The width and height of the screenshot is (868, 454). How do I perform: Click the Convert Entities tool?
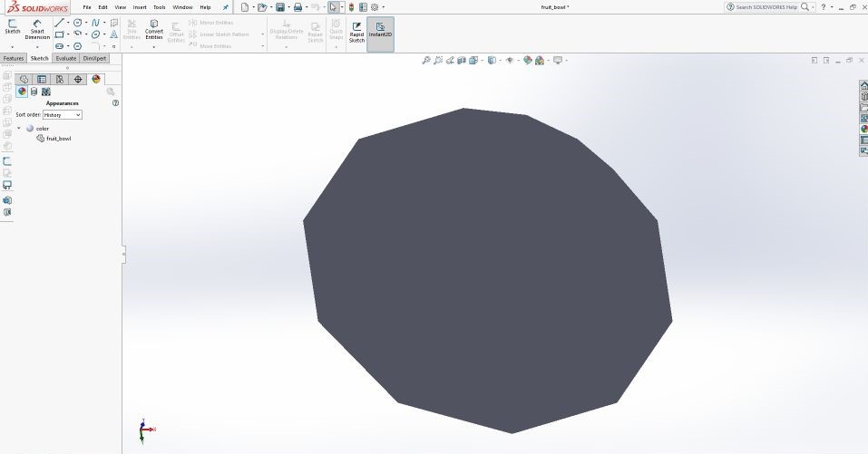[154, 30]
